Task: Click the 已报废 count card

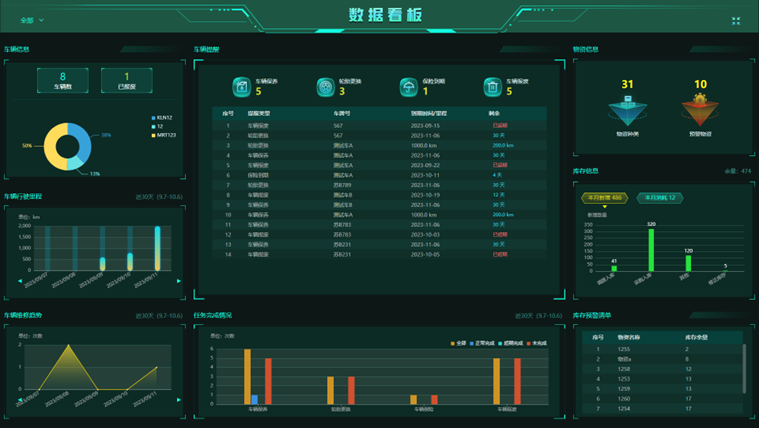Action: coord(127,81)
